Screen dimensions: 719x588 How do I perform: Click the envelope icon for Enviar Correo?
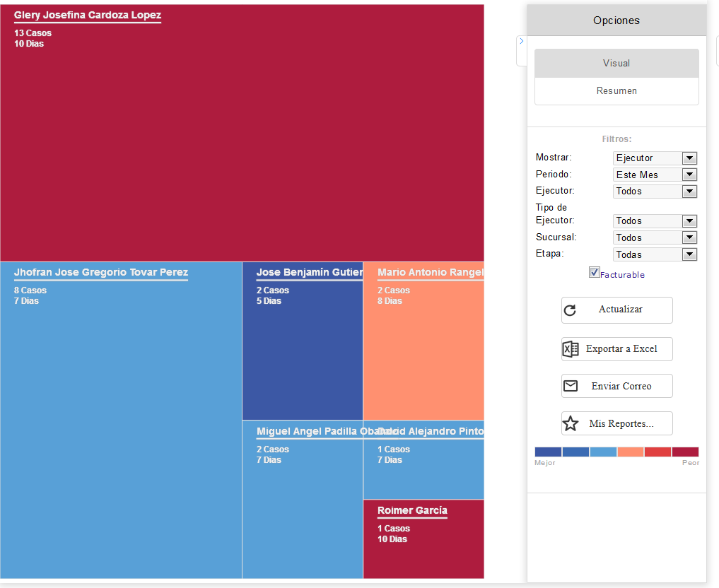(x=571, y=386)
